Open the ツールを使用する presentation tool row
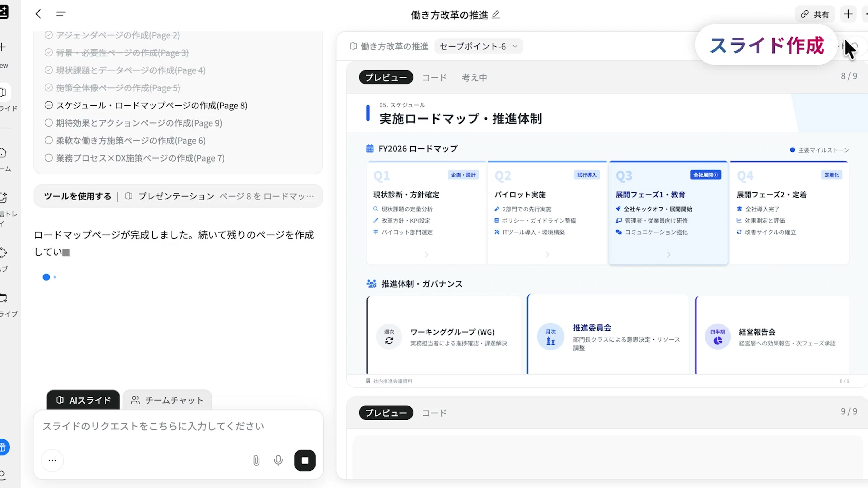Viewport: 868px width, 488px height. pyautogui.click(x=178, y=196)
